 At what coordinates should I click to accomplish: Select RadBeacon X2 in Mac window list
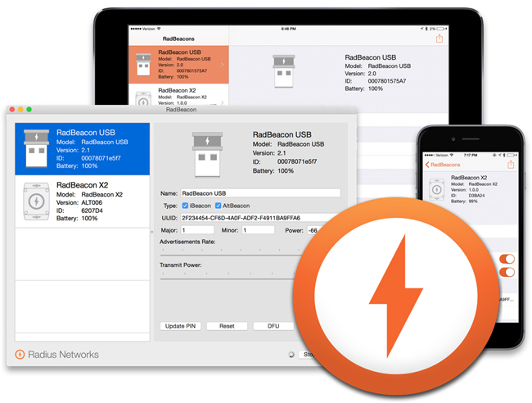coord(83,201)
